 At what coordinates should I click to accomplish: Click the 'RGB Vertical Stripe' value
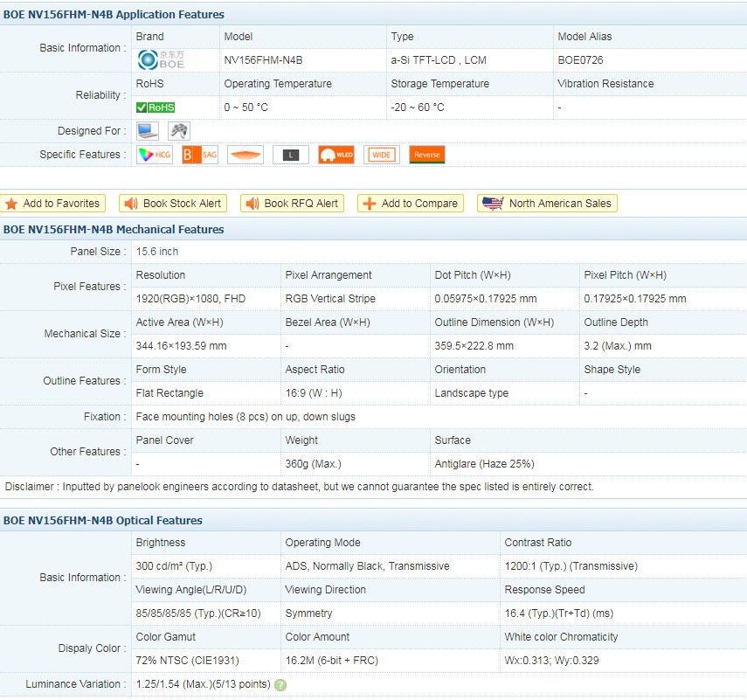pyautogui.click(x=330, y=299)
